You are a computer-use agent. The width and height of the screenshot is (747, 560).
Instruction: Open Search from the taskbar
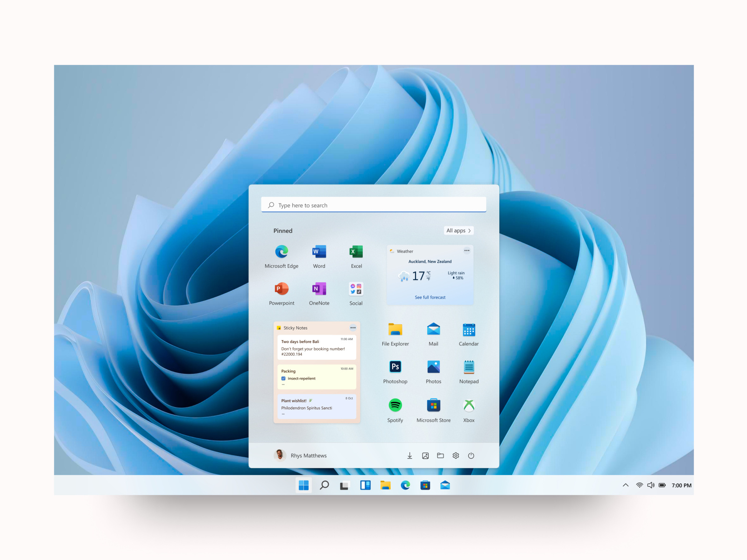[x=324, y=485]
